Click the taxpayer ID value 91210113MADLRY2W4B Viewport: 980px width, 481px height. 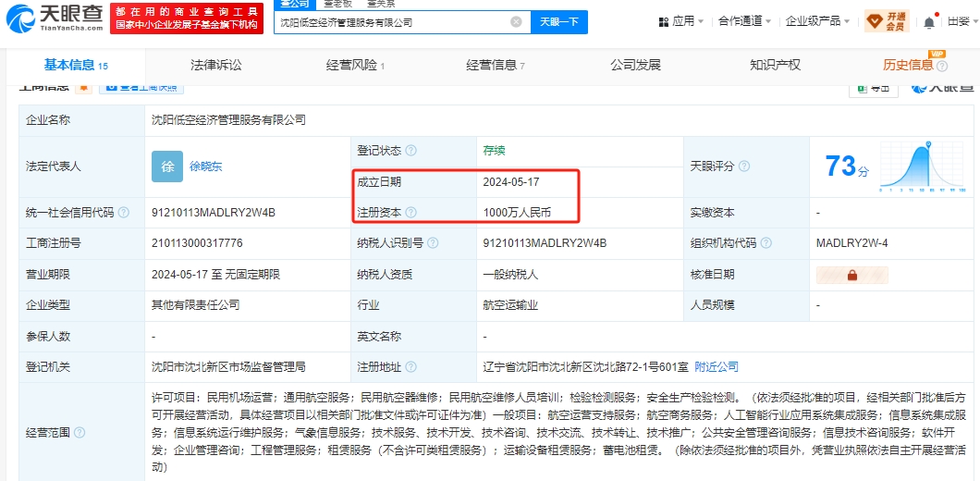[545, 243]
